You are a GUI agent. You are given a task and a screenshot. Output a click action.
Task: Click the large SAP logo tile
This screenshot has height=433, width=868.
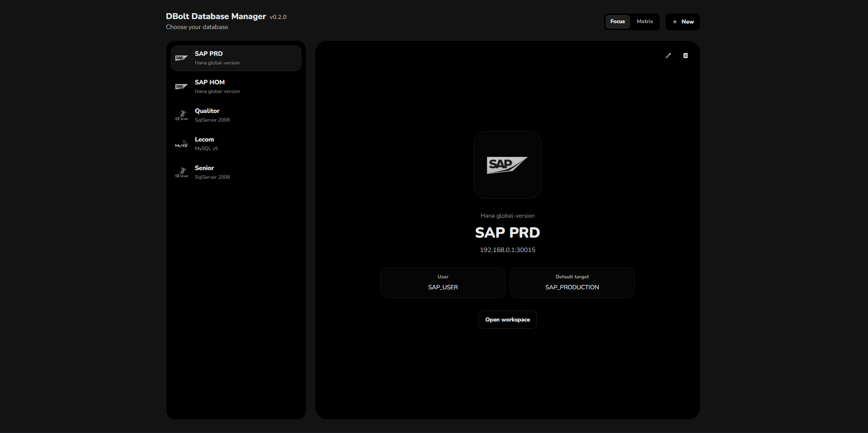click(x=508, y=165)
